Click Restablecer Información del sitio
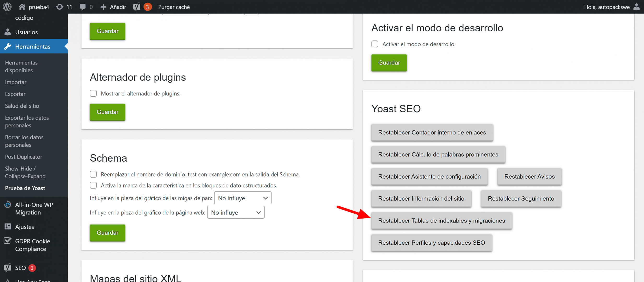644x282 pixels. click(x=421, y=198)
